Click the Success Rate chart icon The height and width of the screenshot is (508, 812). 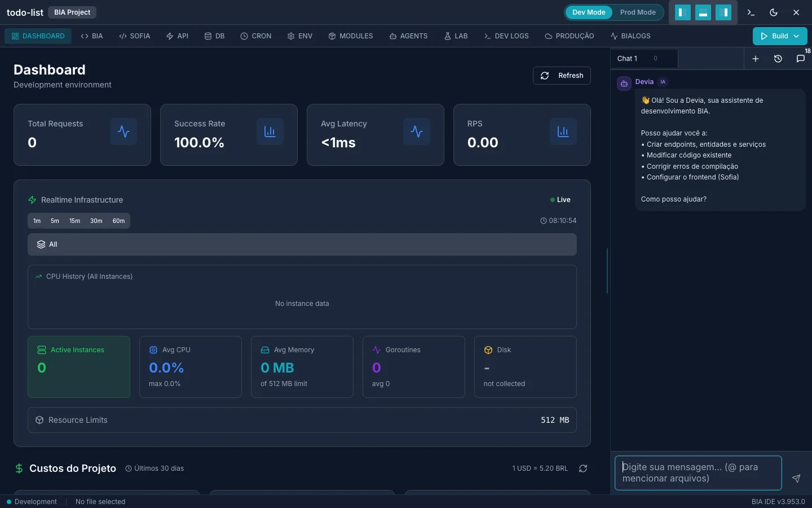point(270,132)
